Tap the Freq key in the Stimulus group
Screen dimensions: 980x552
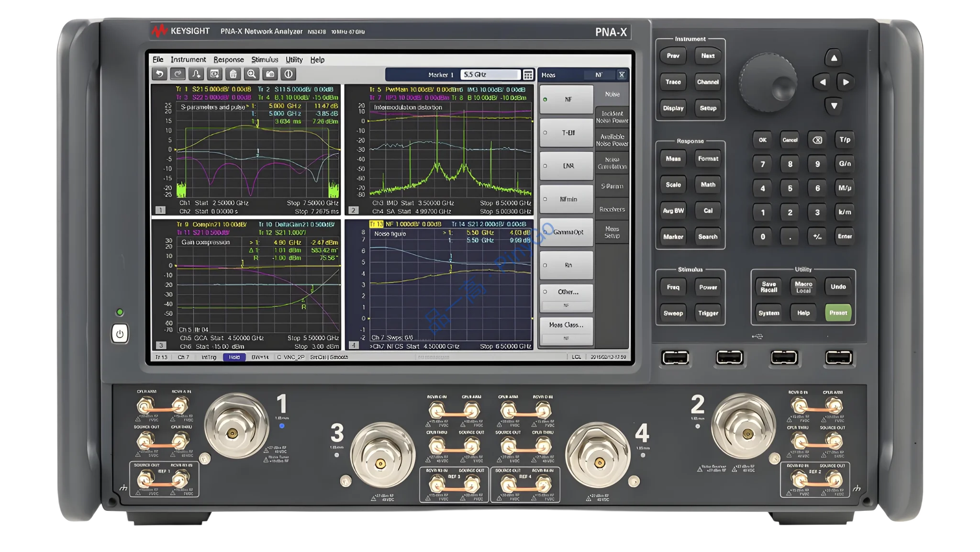tap(673, 287)
